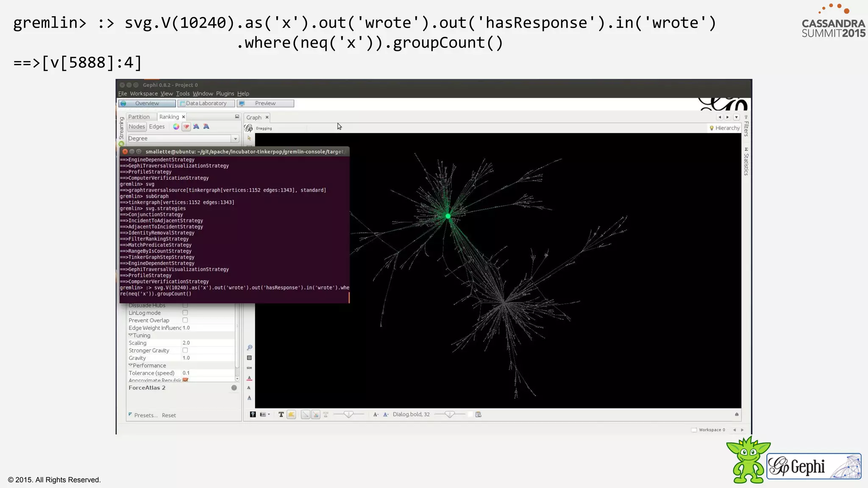The image size is (868, 488).
Task: Select Nodes ranking toggle
Action: (x=137, y=127)
